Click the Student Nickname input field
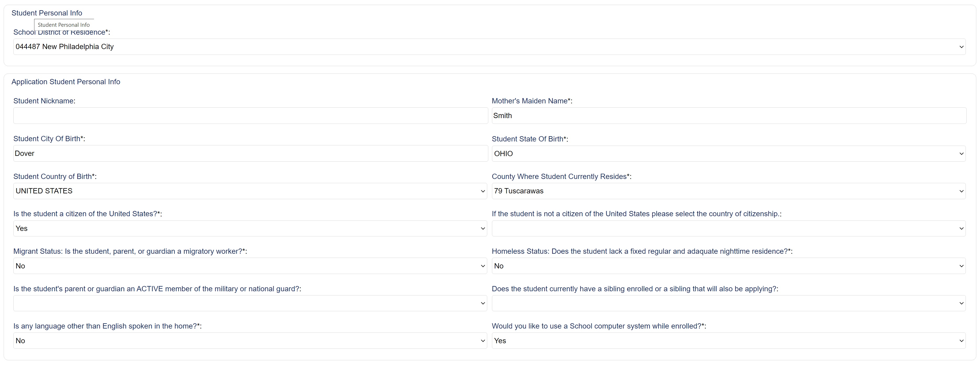The image size is (980, 365). click(x=251, y=115)
